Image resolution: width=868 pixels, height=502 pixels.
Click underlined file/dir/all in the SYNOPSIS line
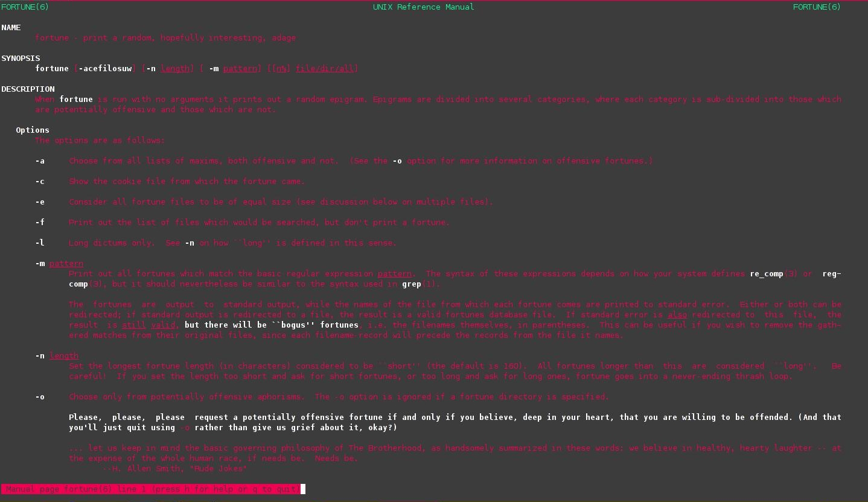coord(327,69)
